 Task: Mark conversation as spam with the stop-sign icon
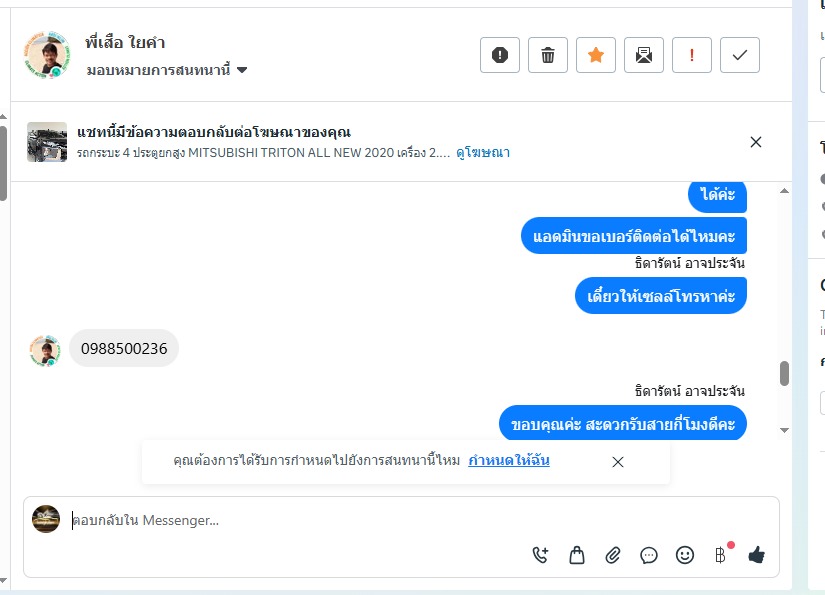pyautogui.click(x=500, y=55)
